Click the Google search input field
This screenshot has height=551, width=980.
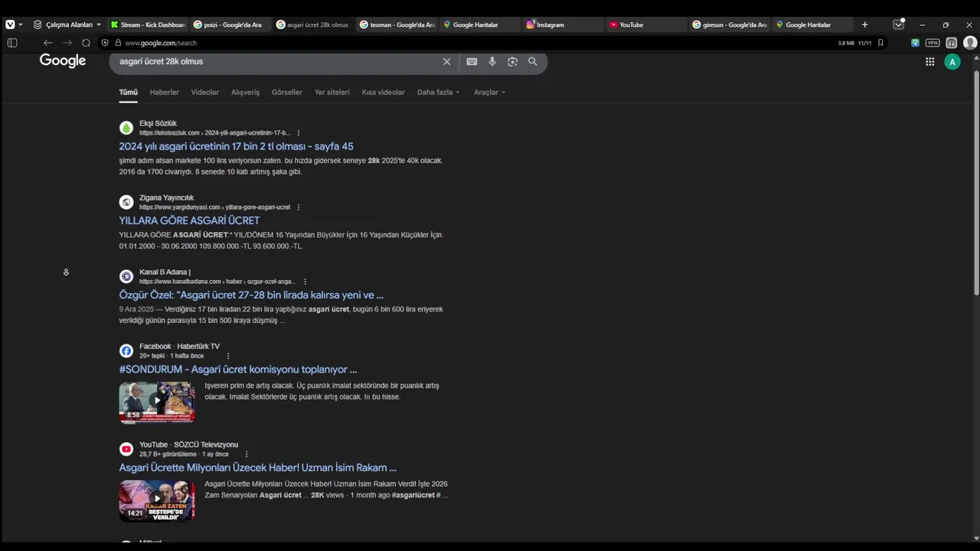(276, 61)
